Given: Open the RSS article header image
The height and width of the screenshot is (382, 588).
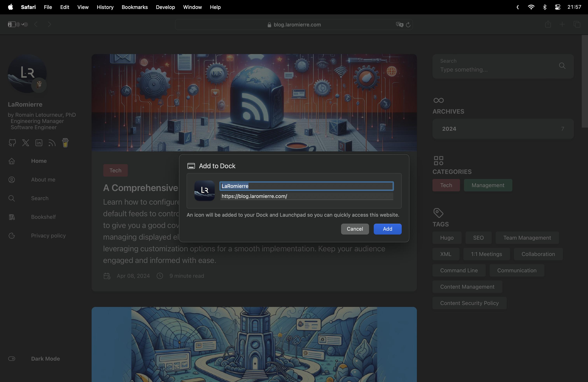Looking at the screenshot, I should 254,103.
